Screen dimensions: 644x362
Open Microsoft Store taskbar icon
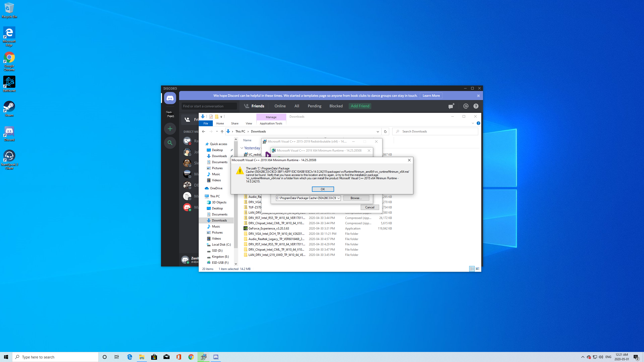154,357
